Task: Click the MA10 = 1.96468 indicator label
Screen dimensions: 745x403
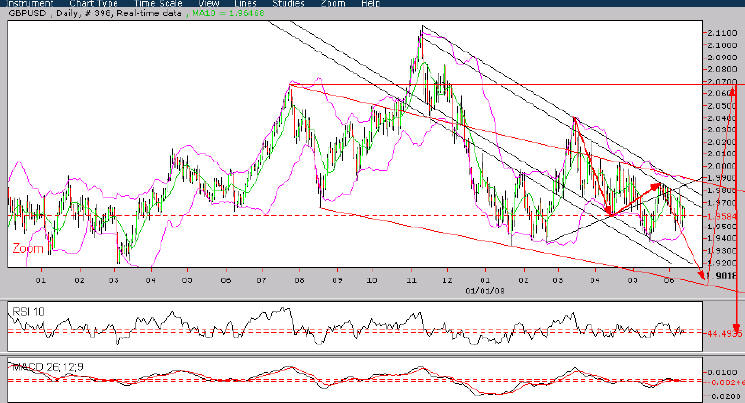Action: point(228,13)
